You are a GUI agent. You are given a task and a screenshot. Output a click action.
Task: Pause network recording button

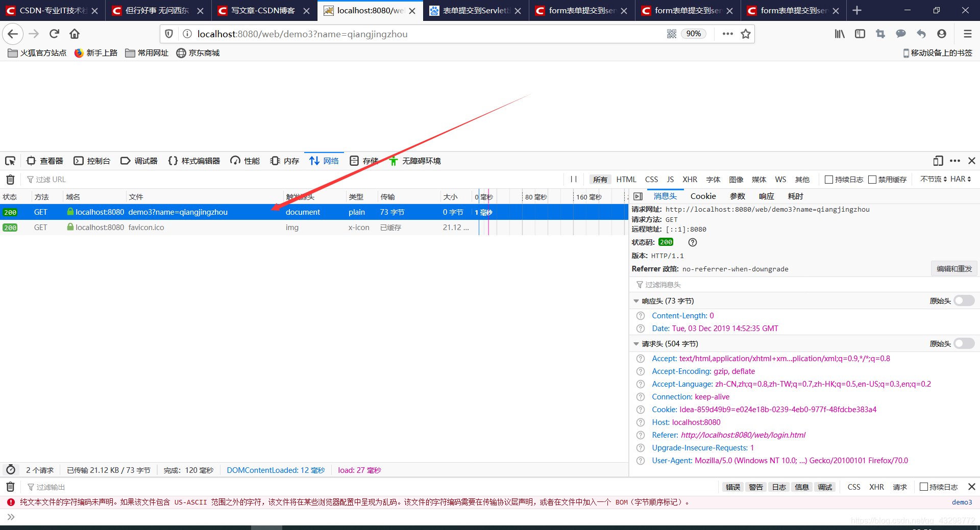point(574,179)
